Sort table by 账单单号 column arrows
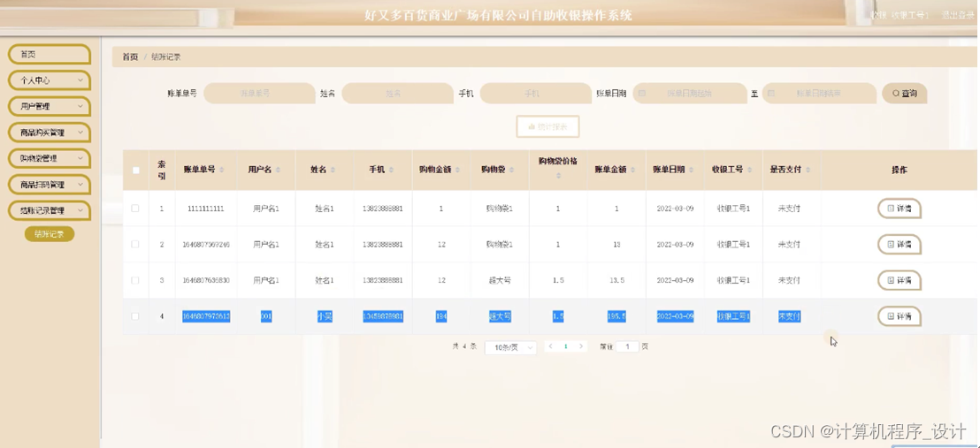This screenshot has height=448, width=980. [x=223, y=170]
